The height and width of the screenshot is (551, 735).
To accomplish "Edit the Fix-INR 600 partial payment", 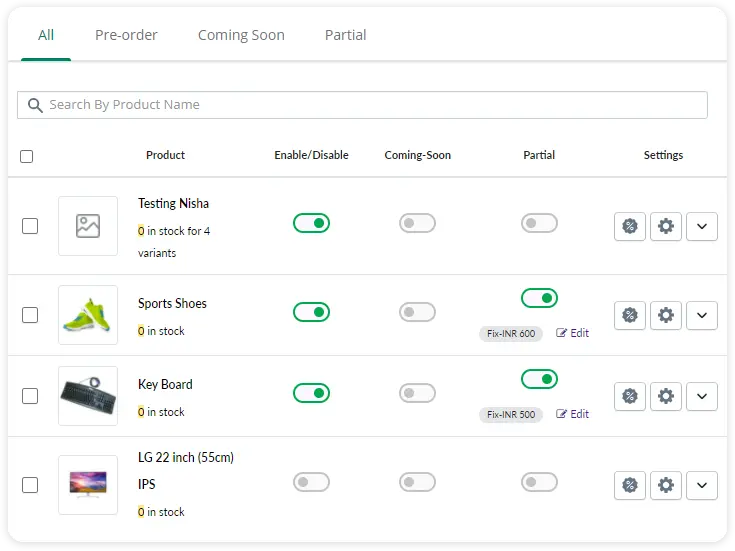I will [573, 334].
